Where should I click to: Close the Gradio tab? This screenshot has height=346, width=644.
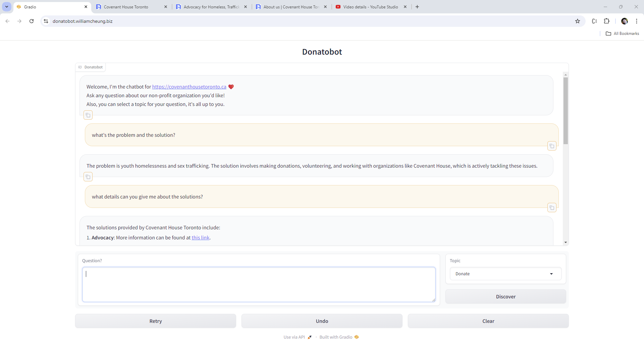[86, 7]
